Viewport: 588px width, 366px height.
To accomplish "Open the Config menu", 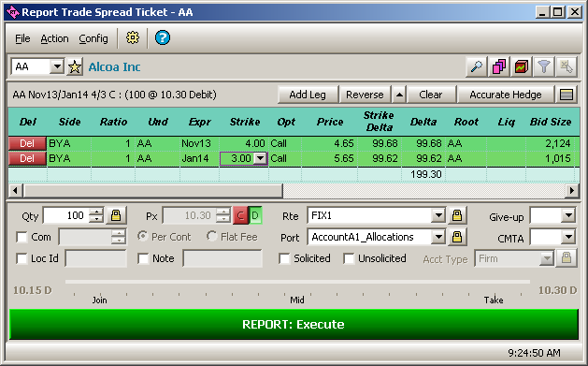I will click(93, 38).
